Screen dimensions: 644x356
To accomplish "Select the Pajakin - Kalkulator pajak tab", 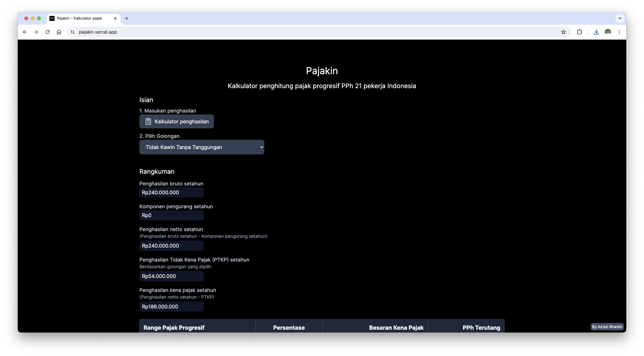I will (80, 18).
